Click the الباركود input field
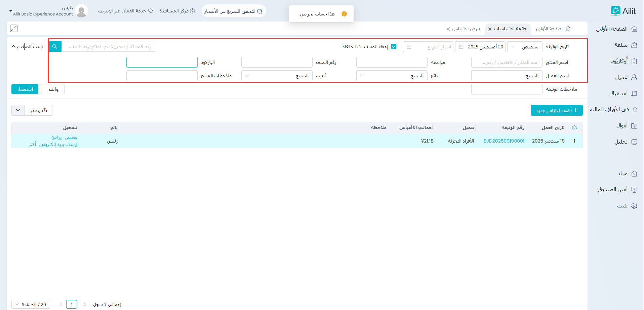The width and height of the screenshot is (644, 310). 162,62
